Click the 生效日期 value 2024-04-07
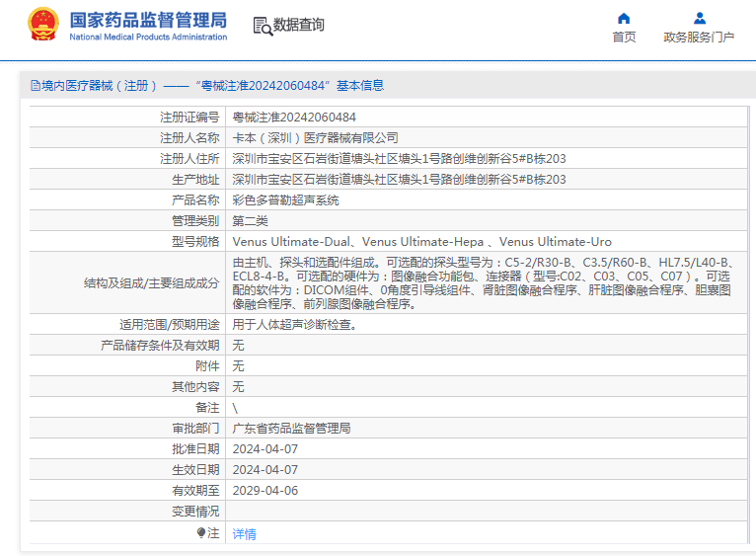Screen dimensions: 756x556 click(265, 470)
